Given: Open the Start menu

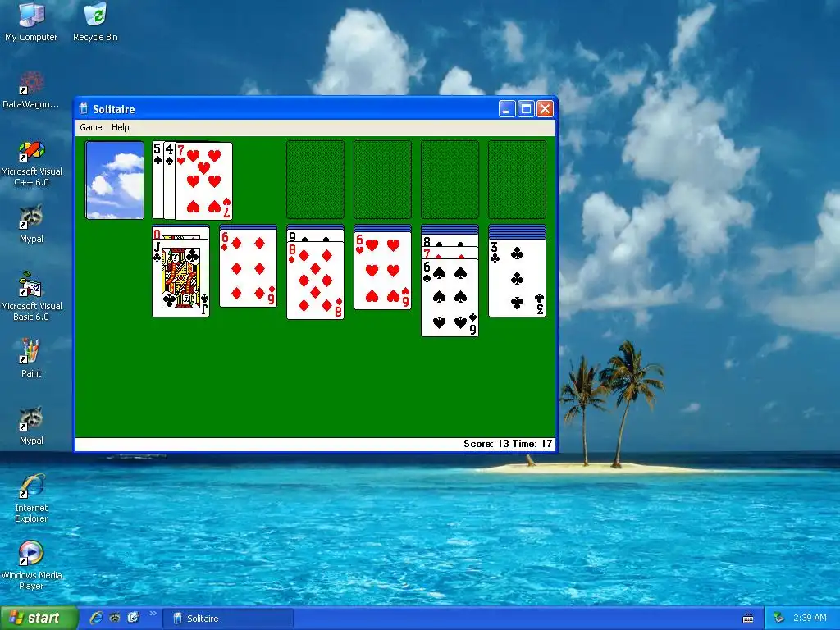Looking at the screenshot, I should pyautogui.click(x=39, y=618).
